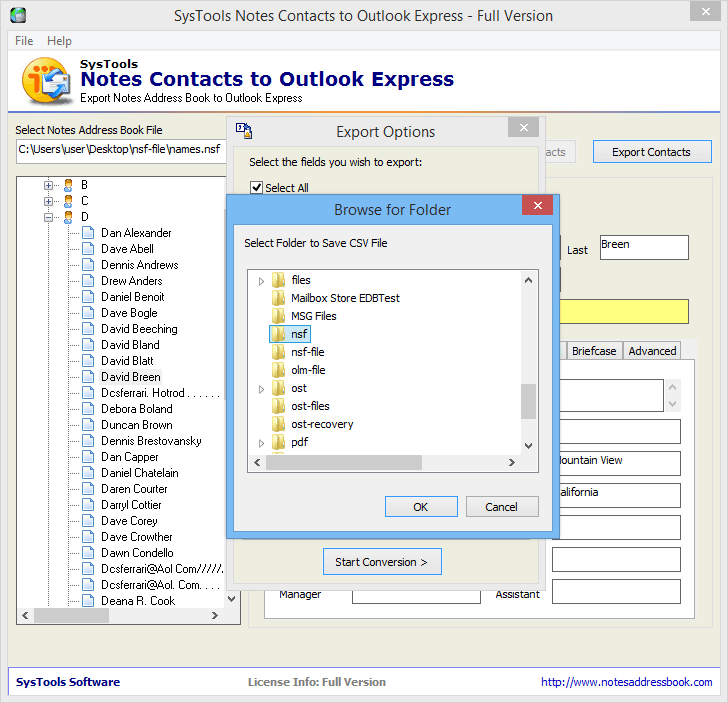Open the notesaddressbook.com link
The width and height of the screenshot is (728, 703).
coord(626,682)
